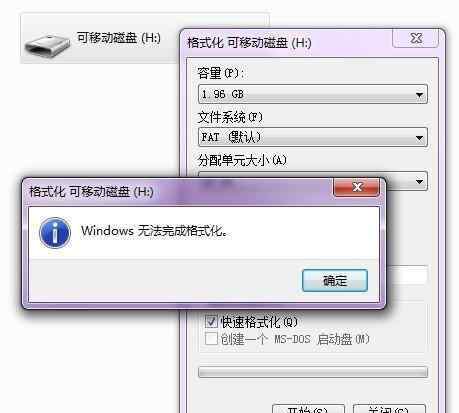Select the 可移动磁盘 (H:) label in Explorer
Viewport: 459px width, 413px height.
(x=119, y=38)
